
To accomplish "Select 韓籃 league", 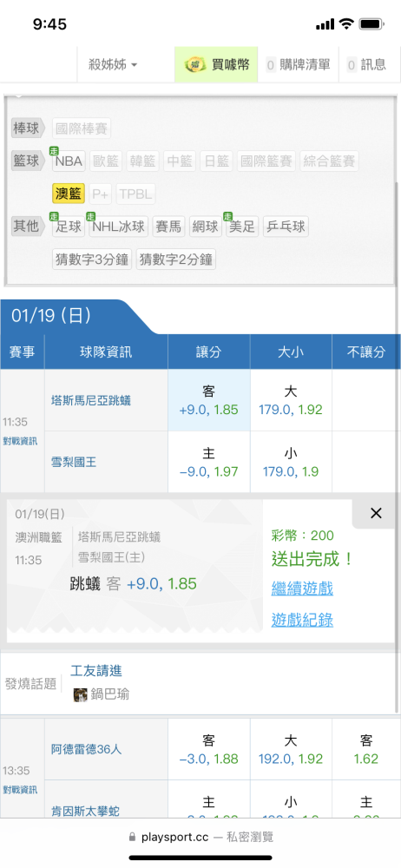I will 143,161.
